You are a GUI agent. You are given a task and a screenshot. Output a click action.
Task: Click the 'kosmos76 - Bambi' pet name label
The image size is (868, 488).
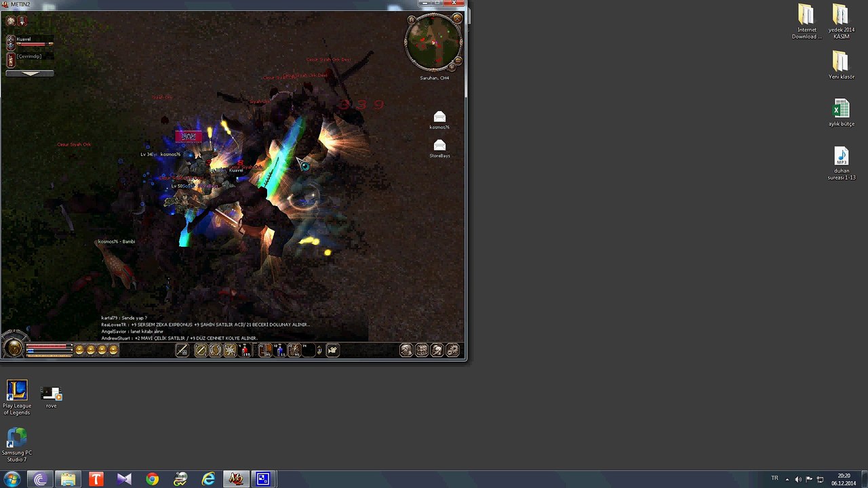[x=116, y=241]
